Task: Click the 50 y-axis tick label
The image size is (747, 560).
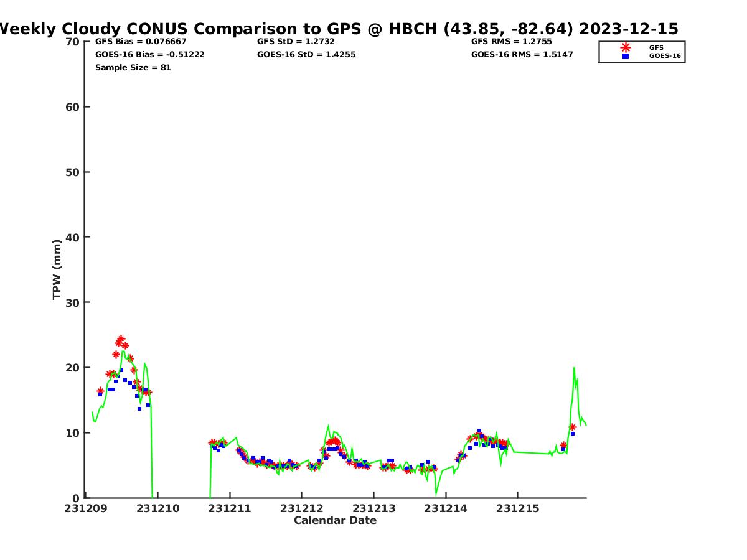Action: (72, 172)
